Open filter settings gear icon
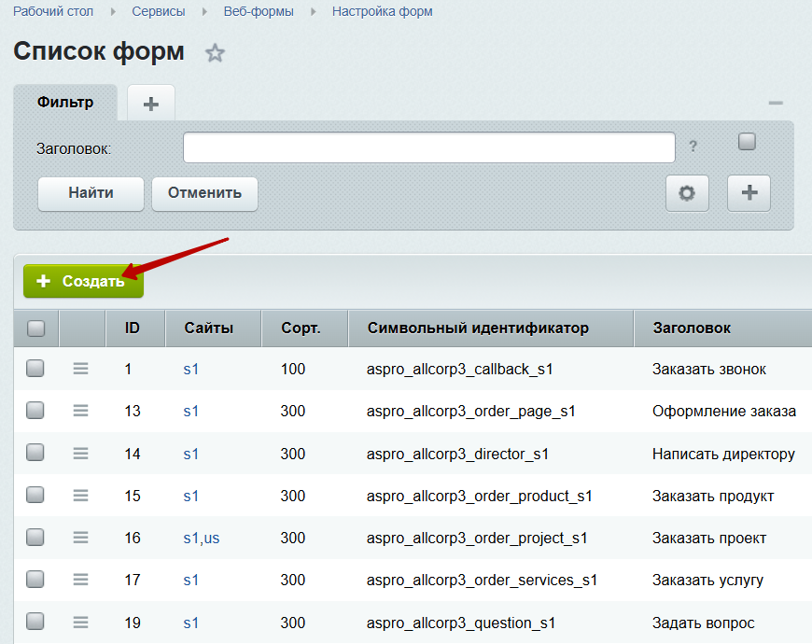The width and height of the screenshot is (812, 644). coord(687,193)
